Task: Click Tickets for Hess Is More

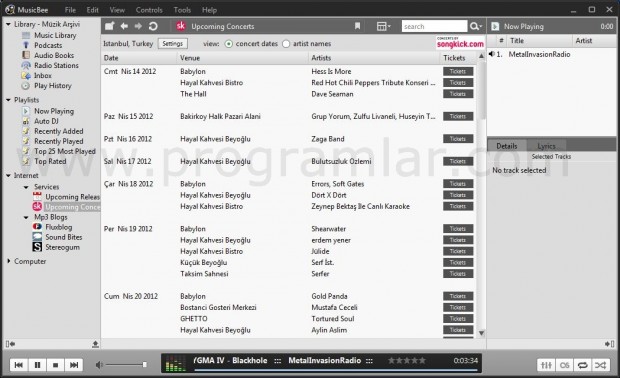Action: [x=458, y=71]
